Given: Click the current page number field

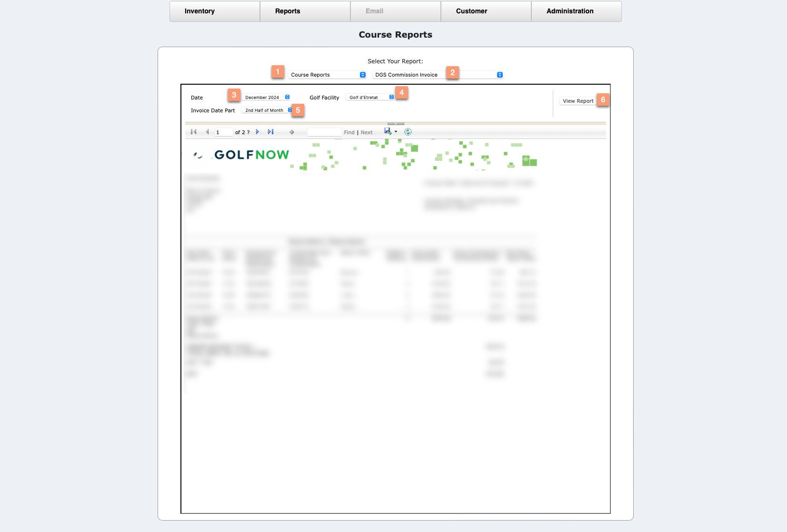Looking at the screenshot, I should [223, 132].
